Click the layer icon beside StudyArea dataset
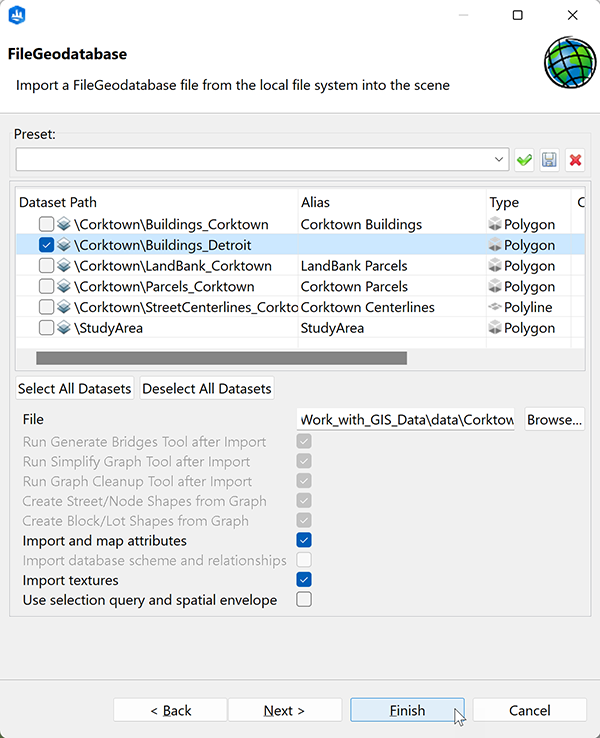 click(x=64, y=328)
